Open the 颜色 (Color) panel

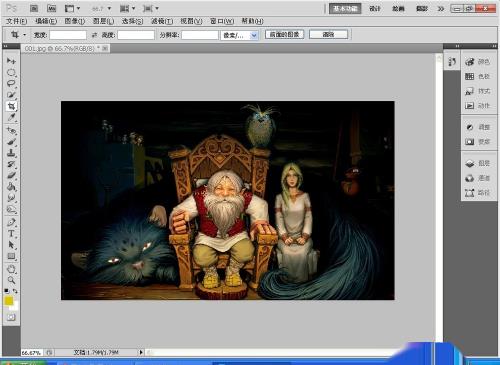477,62
